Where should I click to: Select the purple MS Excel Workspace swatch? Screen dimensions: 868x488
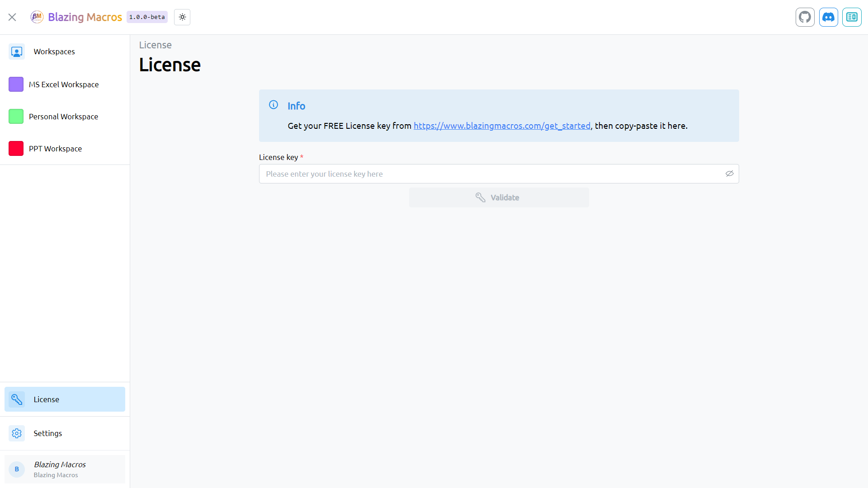point(16,84)
